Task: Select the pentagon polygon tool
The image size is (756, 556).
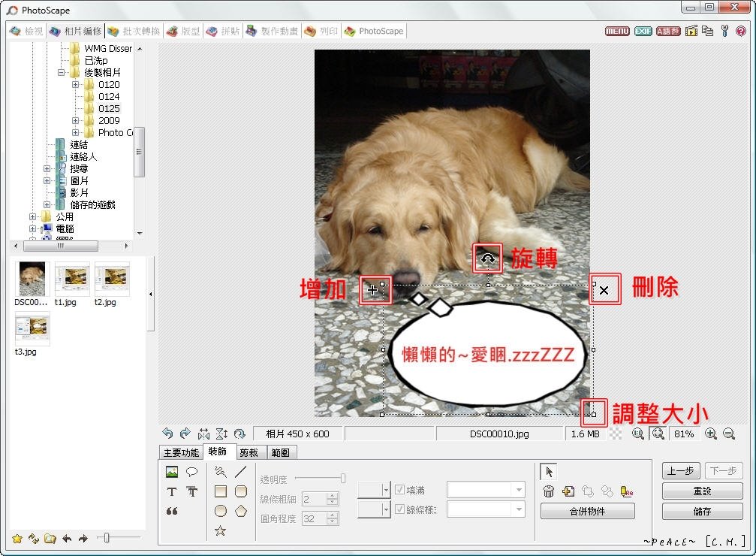Action: click(240, 511)
